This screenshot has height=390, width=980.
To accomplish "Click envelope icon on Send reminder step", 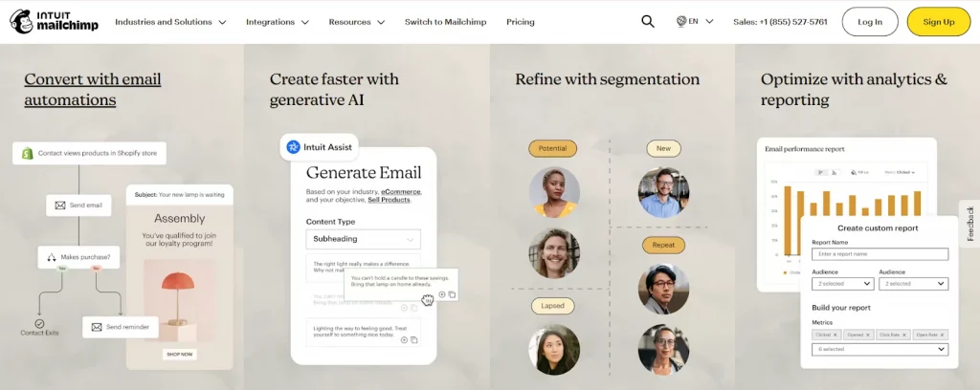I will tap(97, 327).
